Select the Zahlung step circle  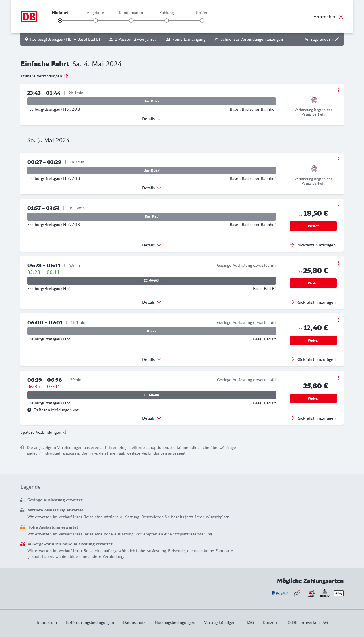pos(167,20)
